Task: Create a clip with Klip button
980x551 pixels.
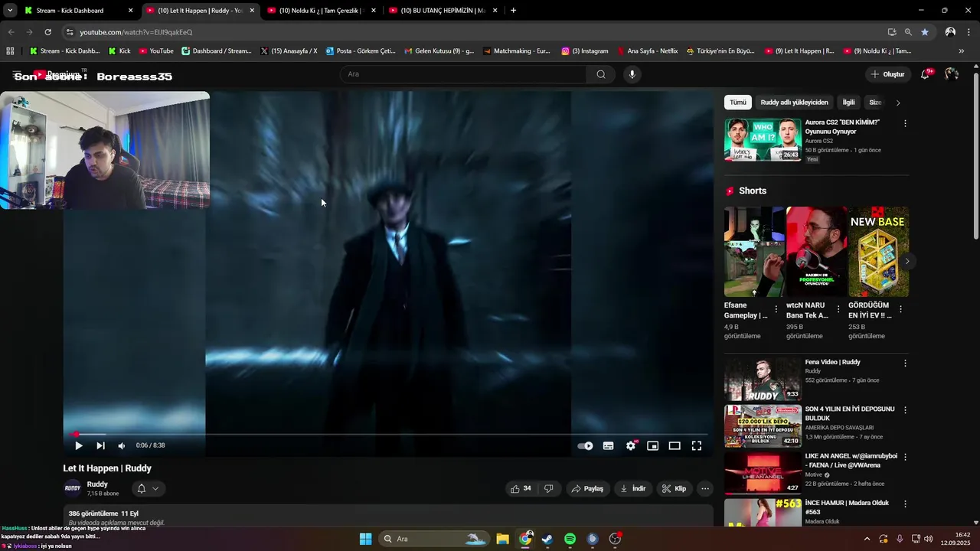Action: [x=674, y=488]
